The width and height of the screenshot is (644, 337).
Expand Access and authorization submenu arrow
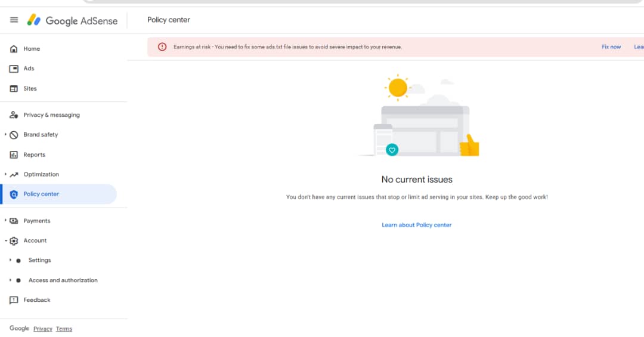[x=10, y=280]
